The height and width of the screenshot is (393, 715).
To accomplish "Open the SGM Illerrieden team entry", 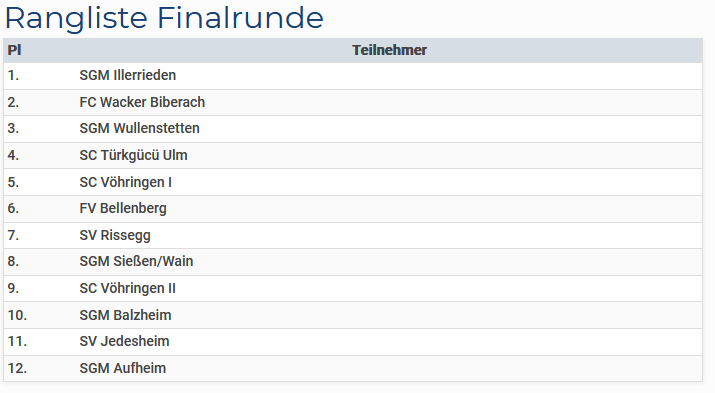I will point(128,75).
